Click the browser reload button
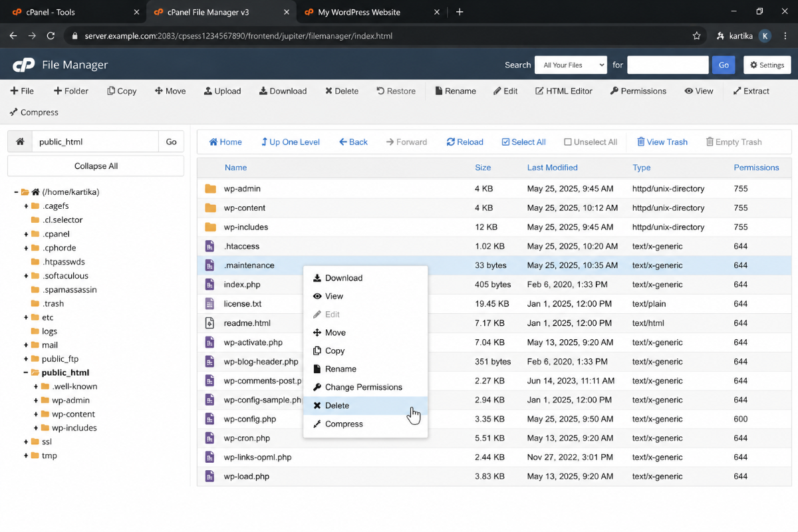 [51, 36]
